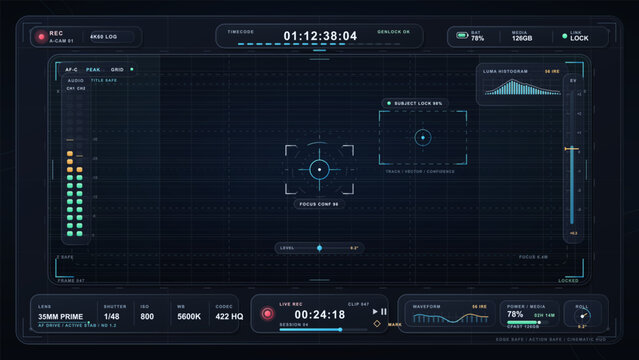Click the center focus reticle
The width and height of the screenshot is (639, 360).
click(320, 169)
